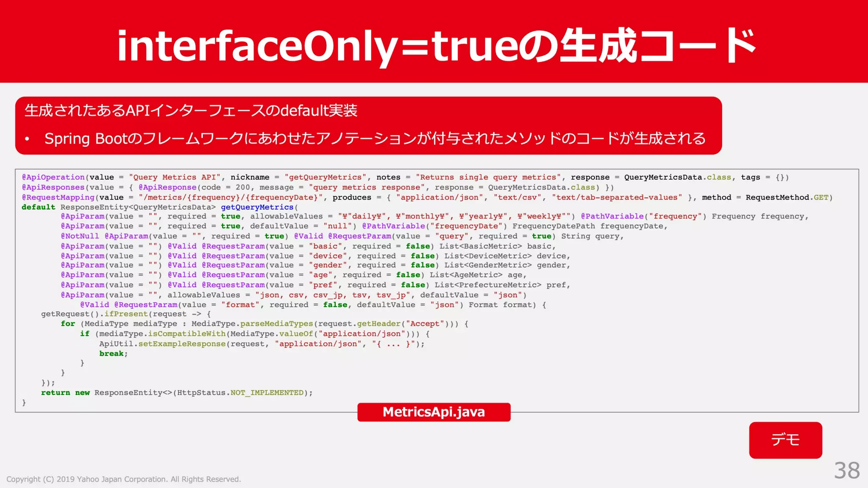The image size is (868, 488).
Task: Click the getQueryMetrics method name
Action: [x=257, y=207]
